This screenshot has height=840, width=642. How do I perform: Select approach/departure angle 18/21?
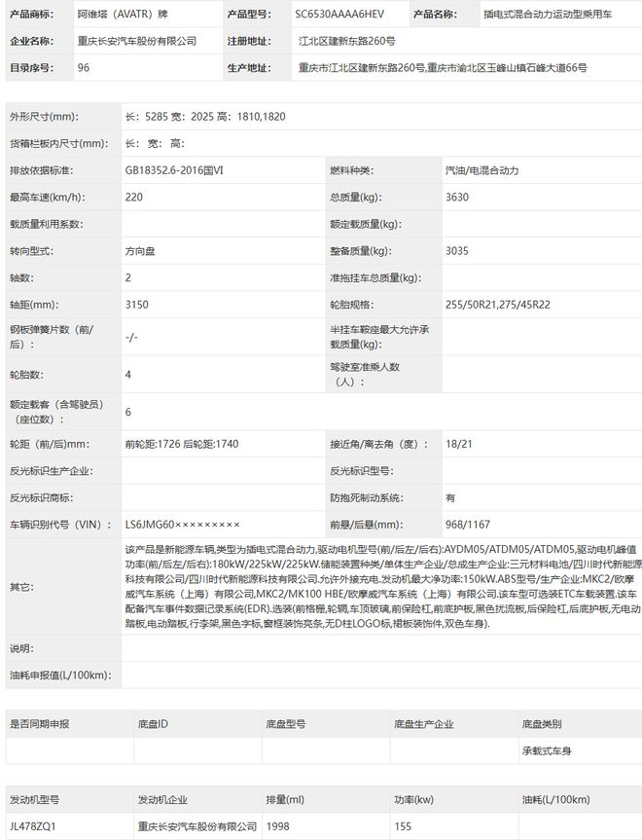459,444
